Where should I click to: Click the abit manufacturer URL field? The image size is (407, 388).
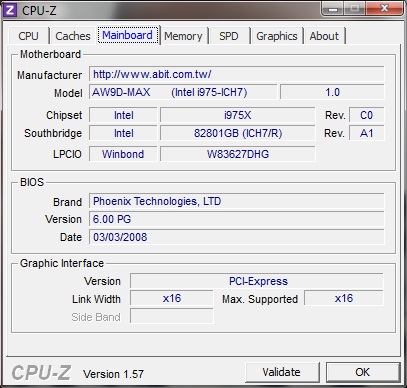[236, 74]
